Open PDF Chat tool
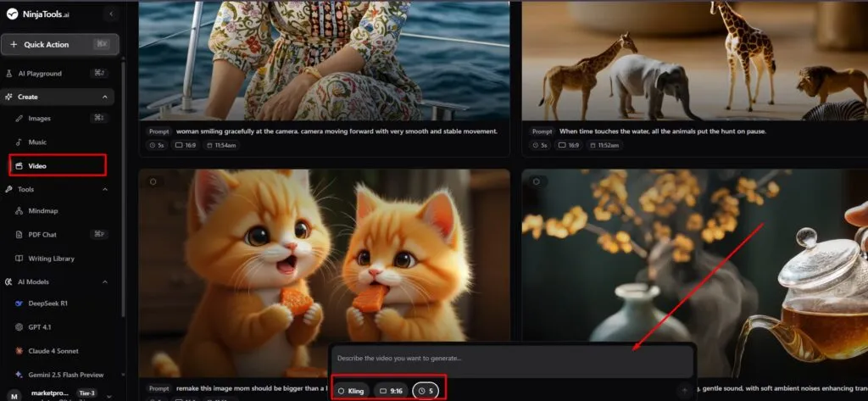Viewport: 868px width, 401px height. pyautogui.click(x=43, y=234)
